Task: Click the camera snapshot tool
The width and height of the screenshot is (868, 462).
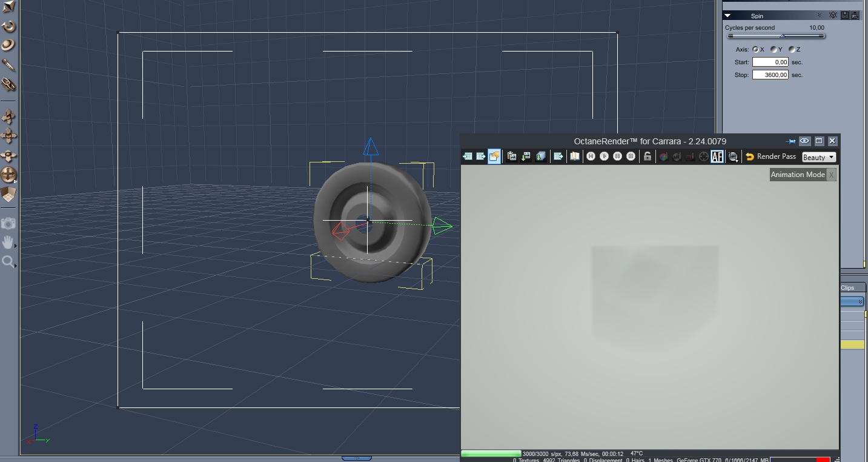Action: tap(8, 223)
